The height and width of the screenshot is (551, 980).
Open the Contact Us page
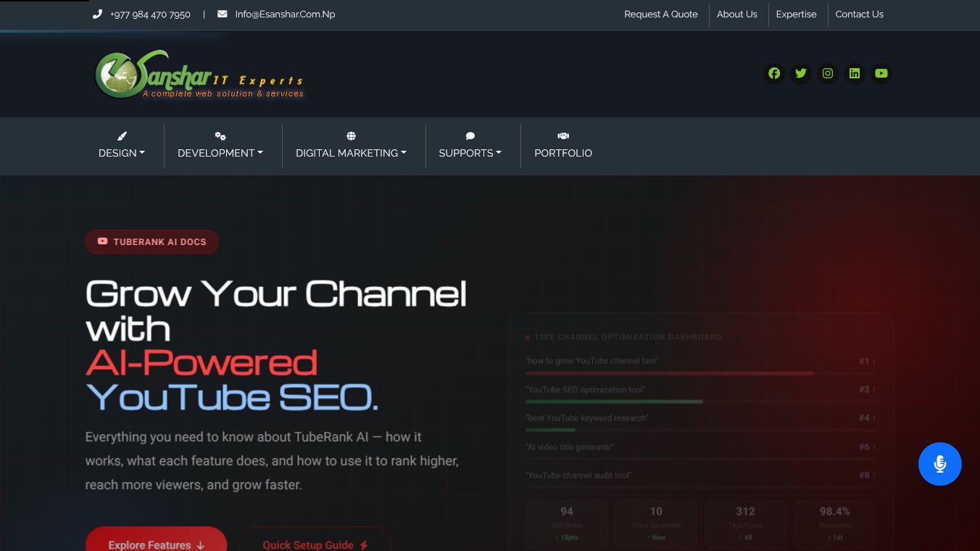pyautogui.click(x=859, y=14)
